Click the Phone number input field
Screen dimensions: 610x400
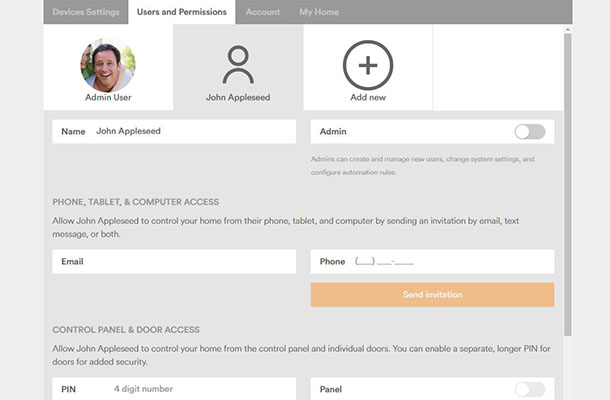coord(432,261)
